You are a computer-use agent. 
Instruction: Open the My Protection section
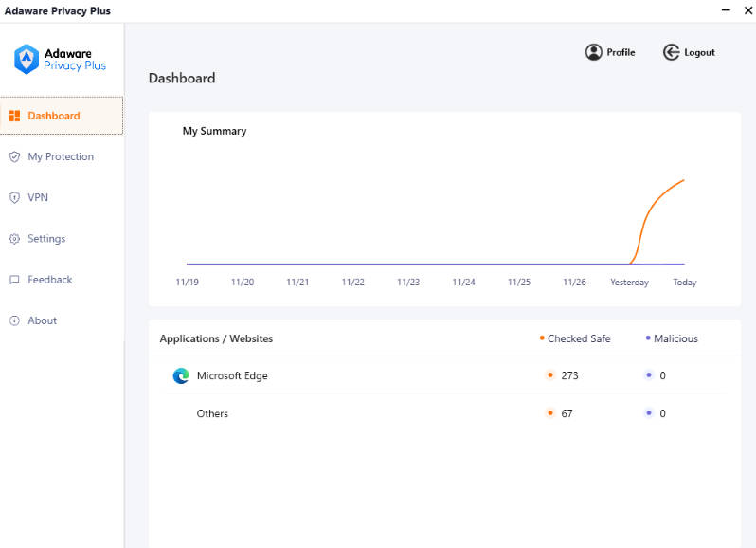tap(62, 156)
